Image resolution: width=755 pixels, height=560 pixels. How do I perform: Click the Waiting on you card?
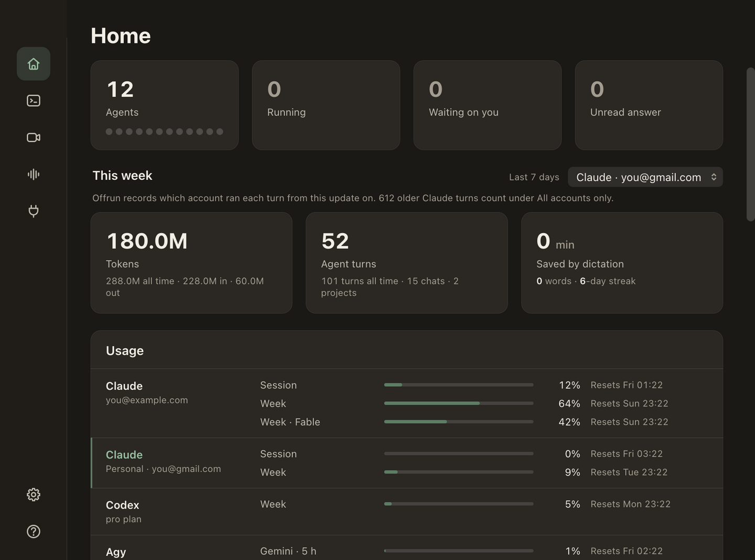[x=488, y=105]
